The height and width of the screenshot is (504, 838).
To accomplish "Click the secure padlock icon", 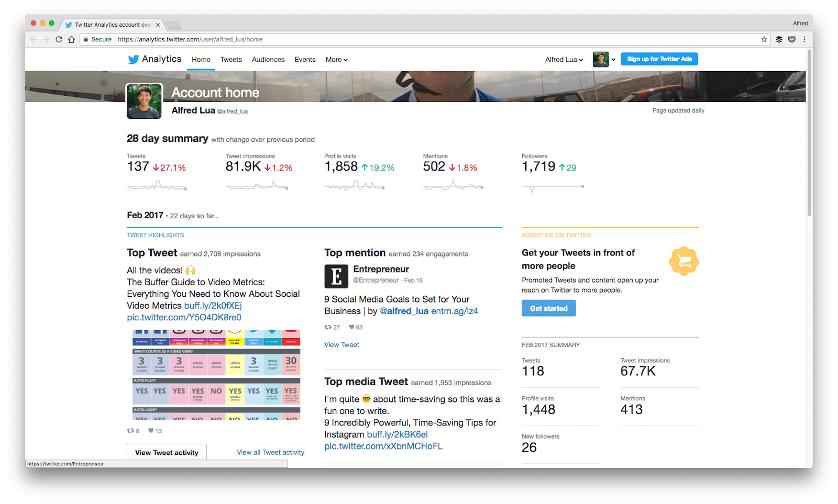I will coord(86,39).
